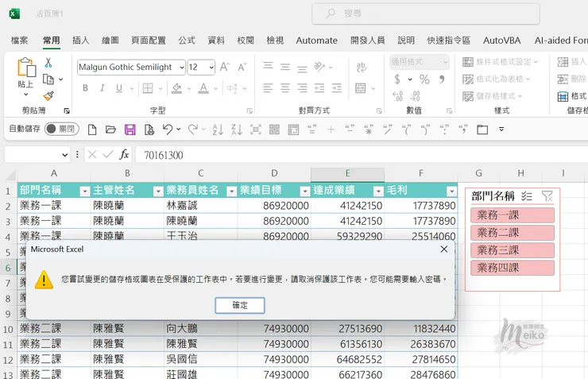
Task: Click the search box at top
Action: [426, 14]
